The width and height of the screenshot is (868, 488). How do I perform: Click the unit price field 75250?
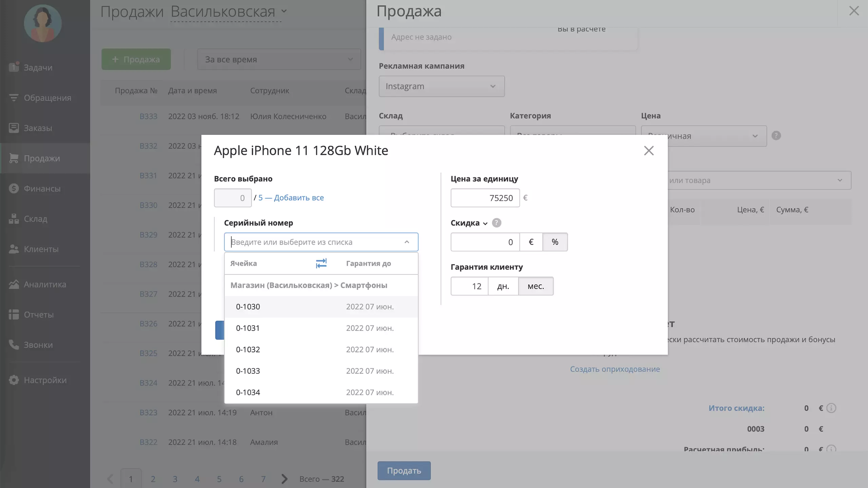[x=485, y=198]
